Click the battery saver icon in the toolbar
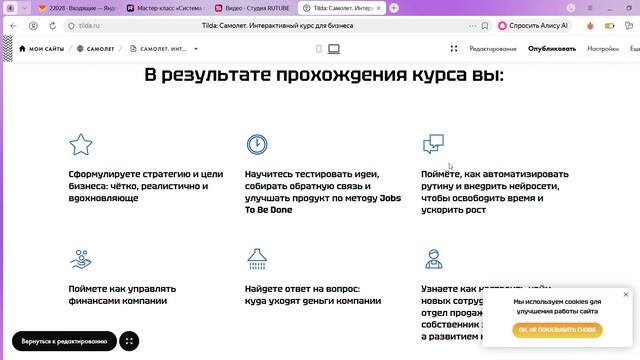Image resolution: width=640 pixels, height=360 pixels. 609,26
